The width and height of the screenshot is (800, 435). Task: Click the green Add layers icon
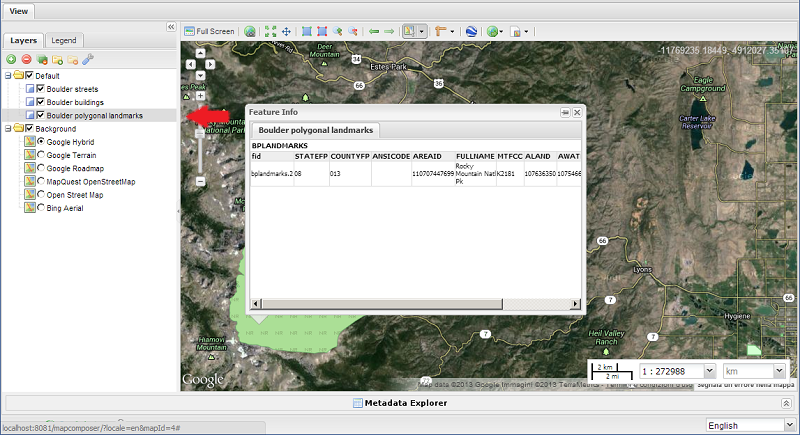pyautogui.click(x=11, y=60)
